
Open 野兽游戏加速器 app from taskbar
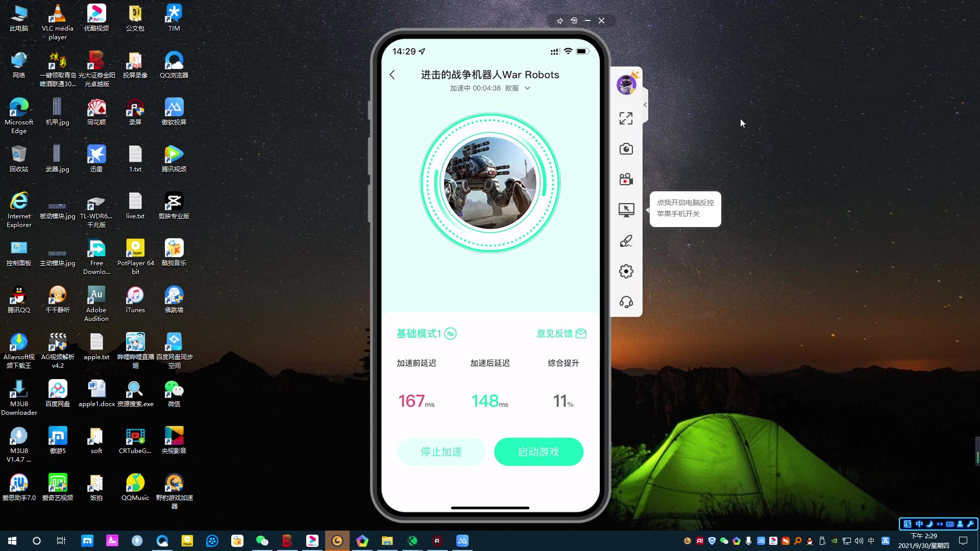pyautogui.click(x=337, y=540)
